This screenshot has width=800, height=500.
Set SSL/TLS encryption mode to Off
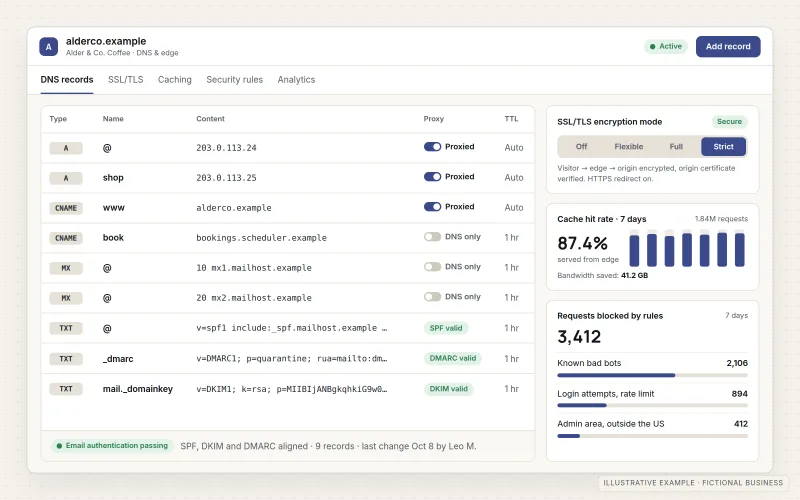(581, 146)
